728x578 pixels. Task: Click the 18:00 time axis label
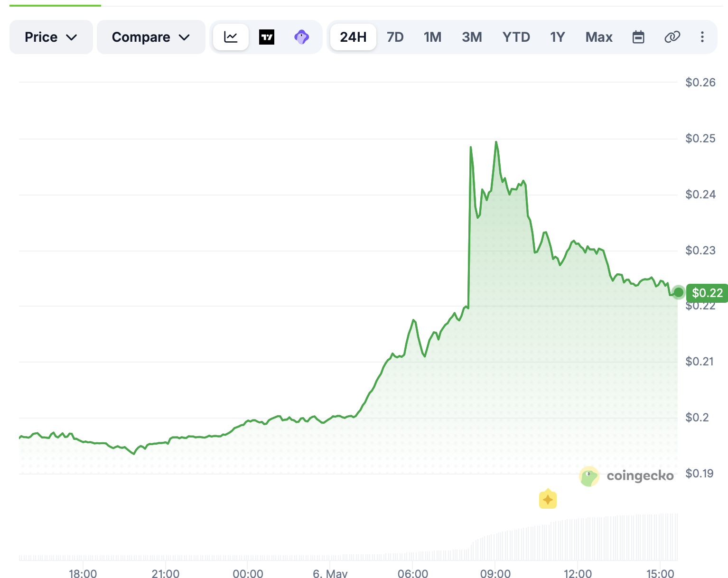pos(83,573)
